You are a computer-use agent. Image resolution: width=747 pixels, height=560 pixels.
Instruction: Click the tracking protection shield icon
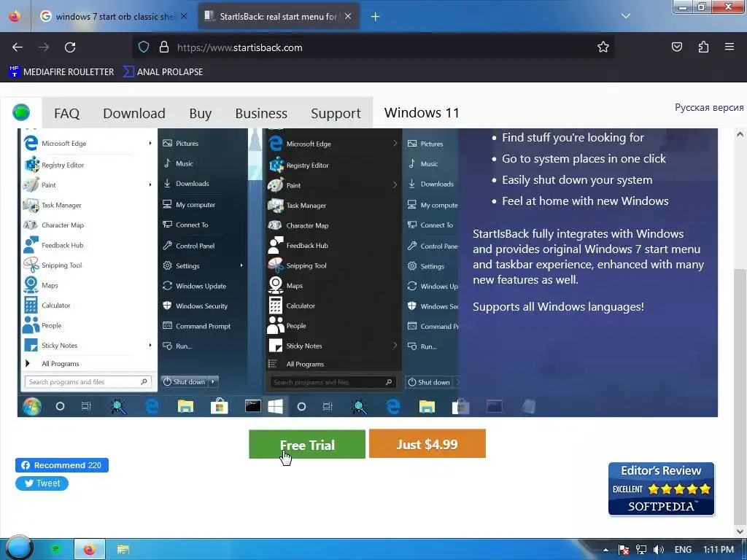(144, 47)
